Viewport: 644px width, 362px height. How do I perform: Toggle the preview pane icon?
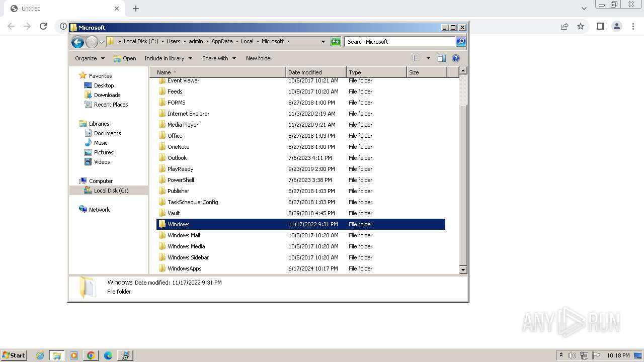tap(442, 58)
